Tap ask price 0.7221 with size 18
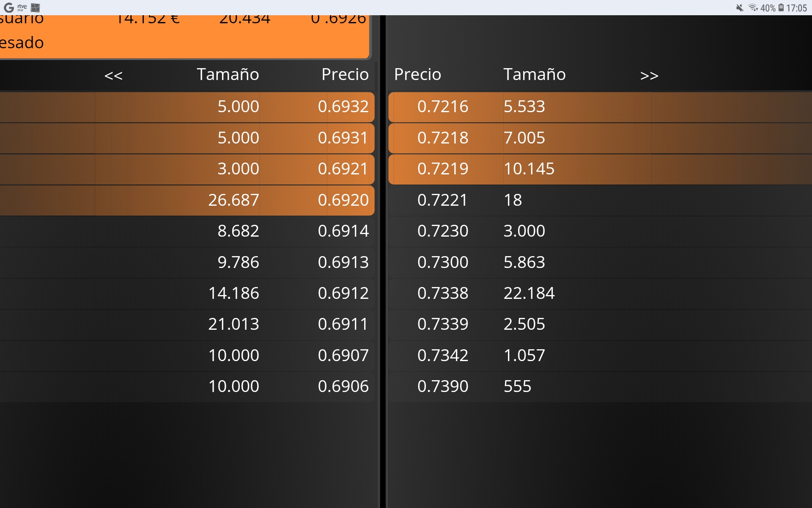The image size is (812, 508). [442, 200]
